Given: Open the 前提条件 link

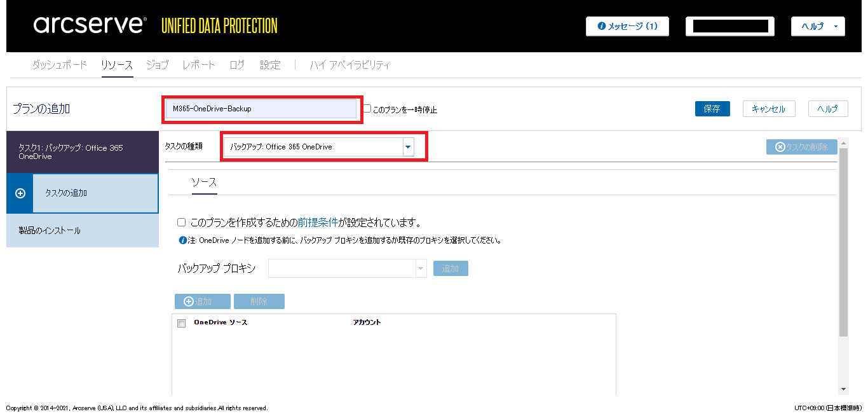Looking at the screenshot, I should (318, 223).
